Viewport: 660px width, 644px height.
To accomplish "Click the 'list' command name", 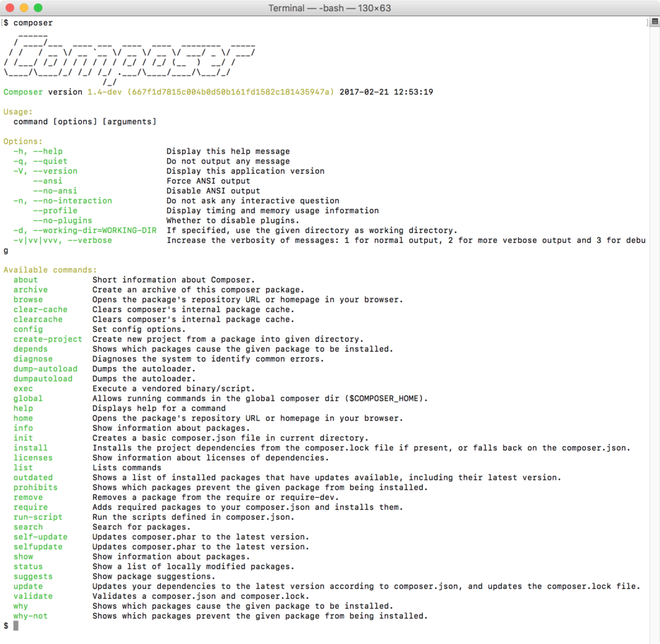I will click(x=23, y=468).
